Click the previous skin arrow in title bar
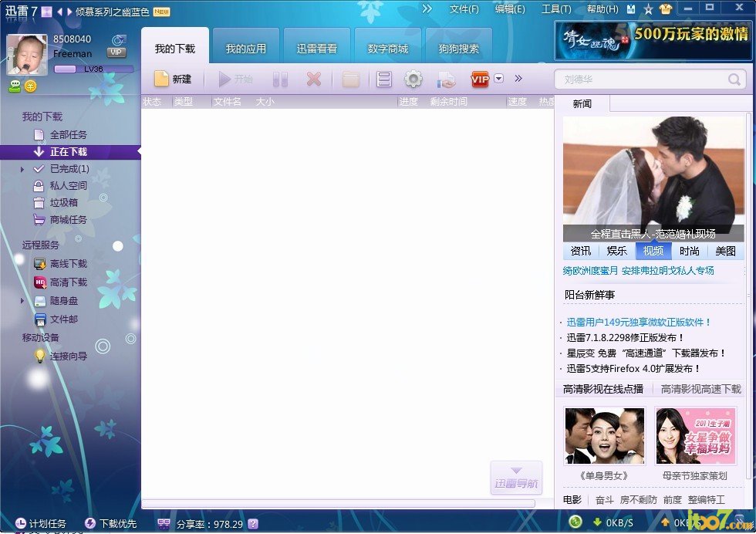The image size is (756, 534). 60,12
